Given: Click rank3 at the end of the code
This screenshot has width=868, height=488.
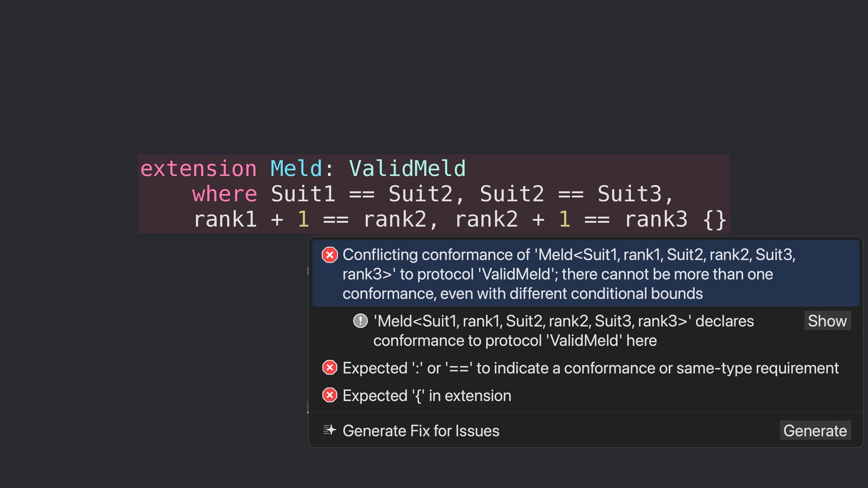Looking at the screenshot, I should click(656, 219).
